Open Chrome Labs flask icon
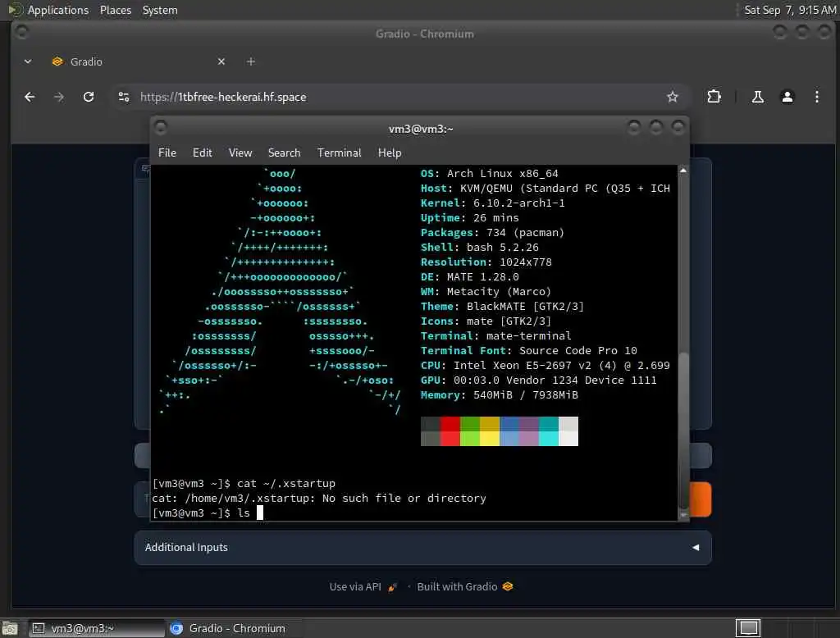 [x=757, y=97]
